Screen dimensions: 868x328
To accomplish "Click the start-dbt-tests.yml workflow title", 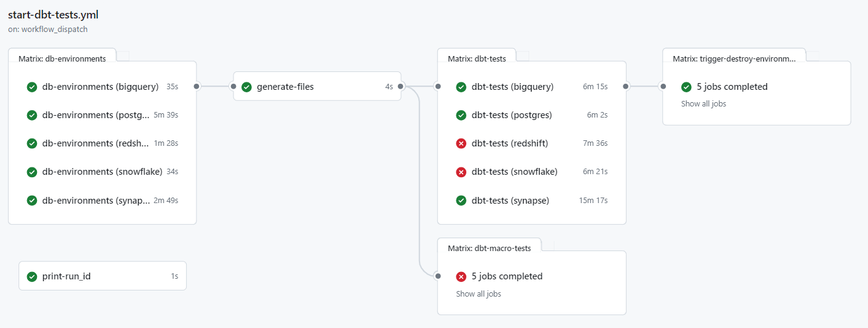I will (53, 14).
